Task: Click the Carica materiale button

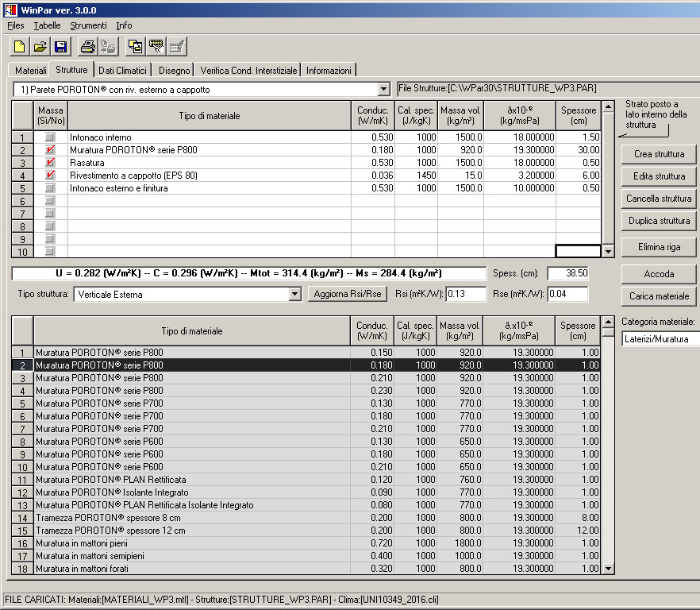Action: click(659, 295)
